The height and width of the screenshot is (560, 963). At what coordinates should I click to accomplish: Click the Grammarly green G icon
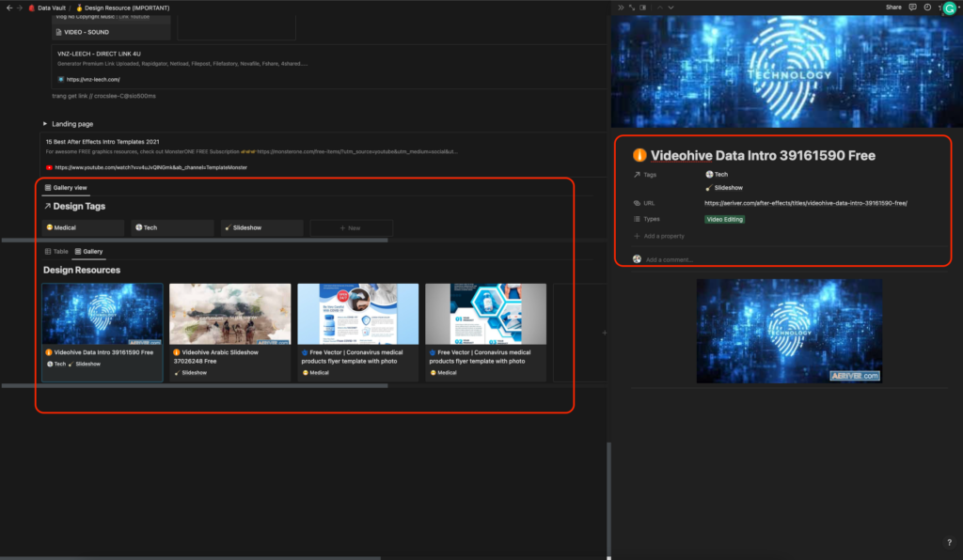pyautogui.click(x=951, y=8)
